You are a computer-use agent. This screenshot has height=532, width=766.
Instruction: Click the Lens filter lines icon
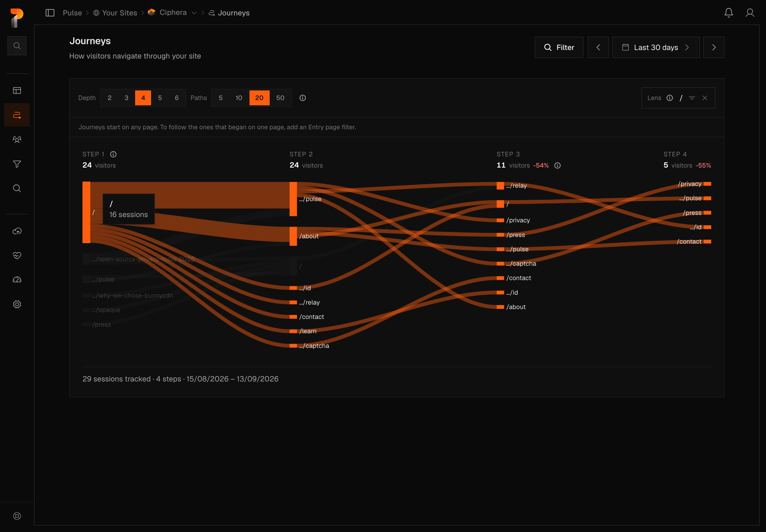coord(692,98)
